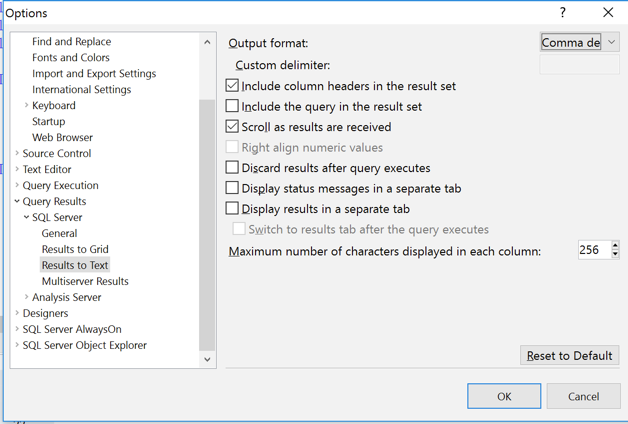Expand the Source Control node
This screenshot has width=628, height=424.
pos(17,153)
